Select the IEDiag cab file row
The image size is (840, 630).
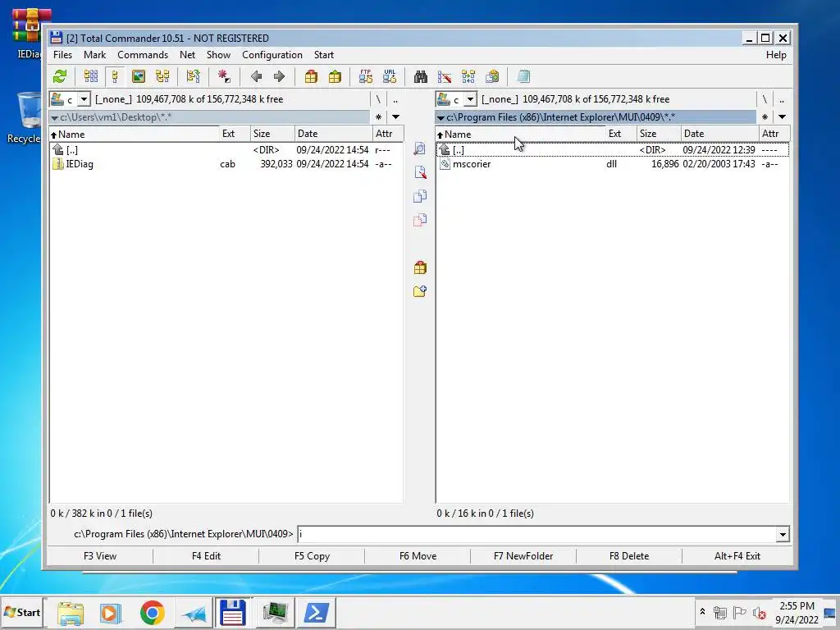pos(226,164)
